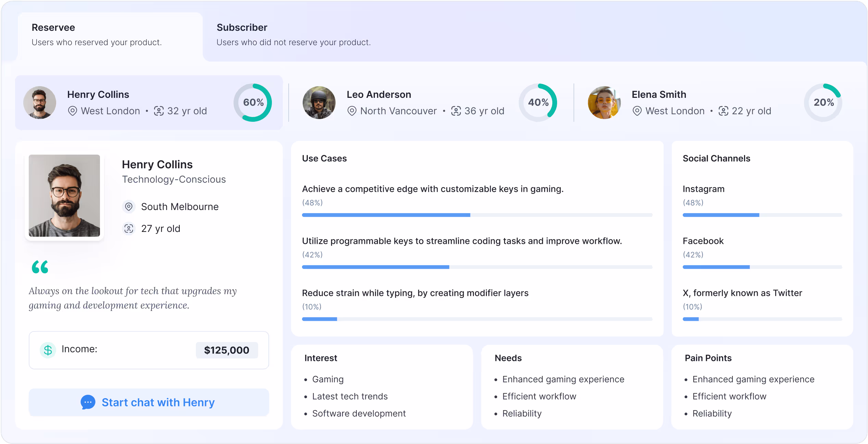Click Leo Anderson's helmet avatar
Image resolution: width=868 pixels, height=444 pixels.
[319, 103]
